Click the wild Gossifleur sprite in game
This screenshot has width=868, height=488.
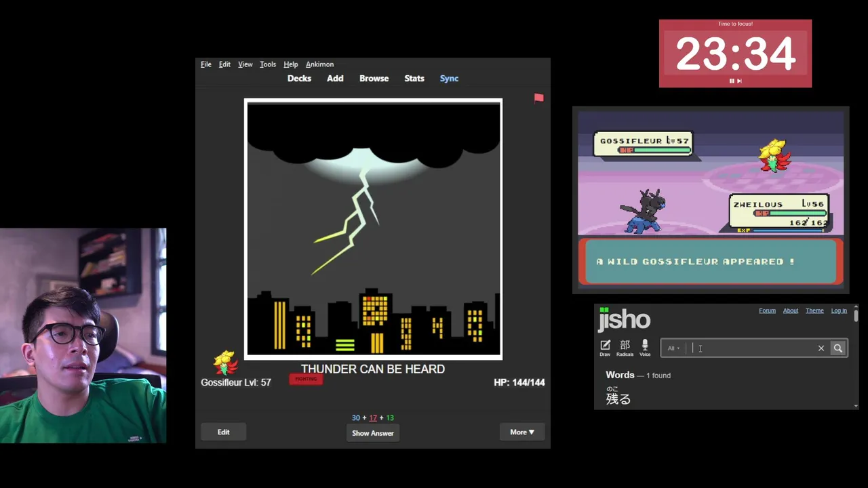point(775,156)
